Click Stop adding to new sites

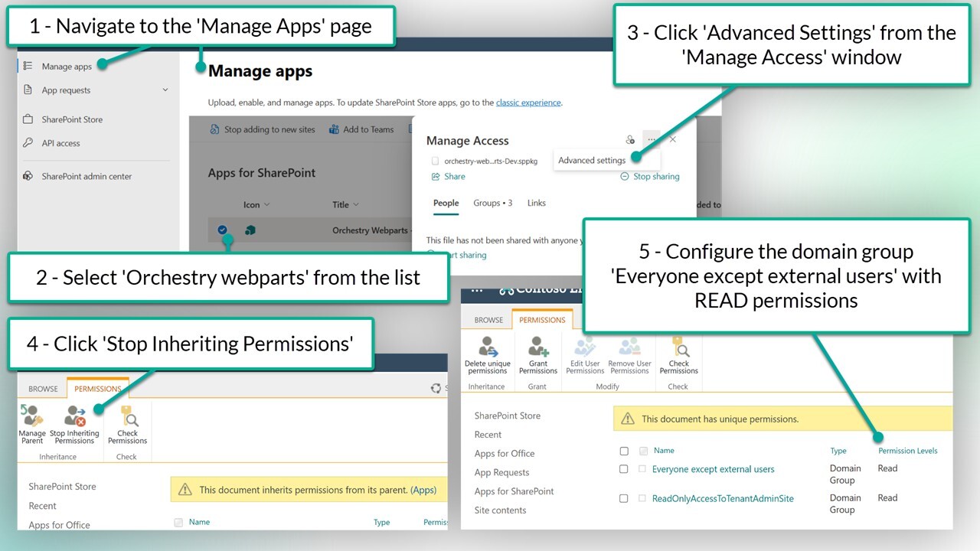pyautogui.click(x=263, y=129)
